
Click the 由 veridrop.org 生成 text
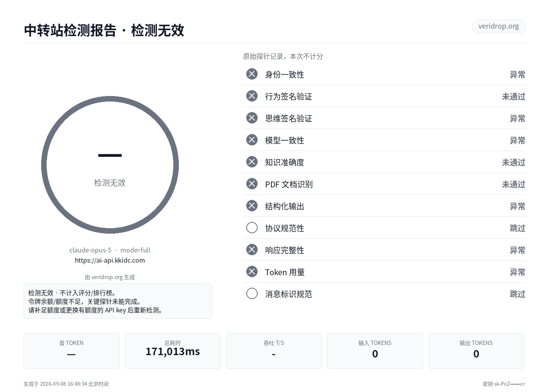(110, 277)
